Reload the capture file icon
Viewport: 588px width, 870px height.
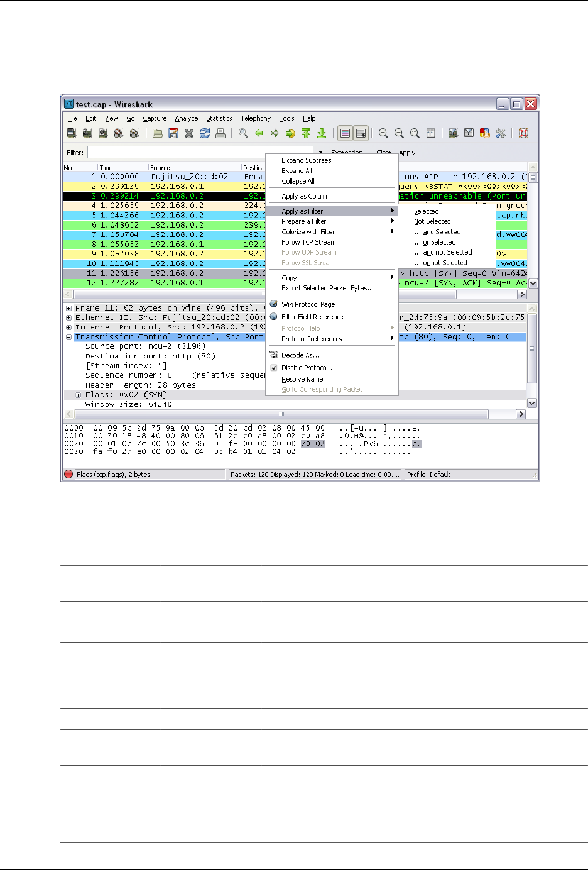(205, 133)
